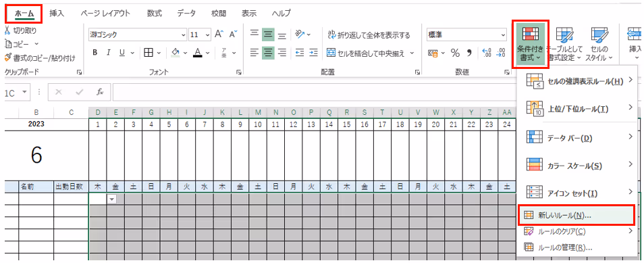Switch to the Review (校閲) tab
The height and width of the screenshot is (263, 644).
point(219,13)
